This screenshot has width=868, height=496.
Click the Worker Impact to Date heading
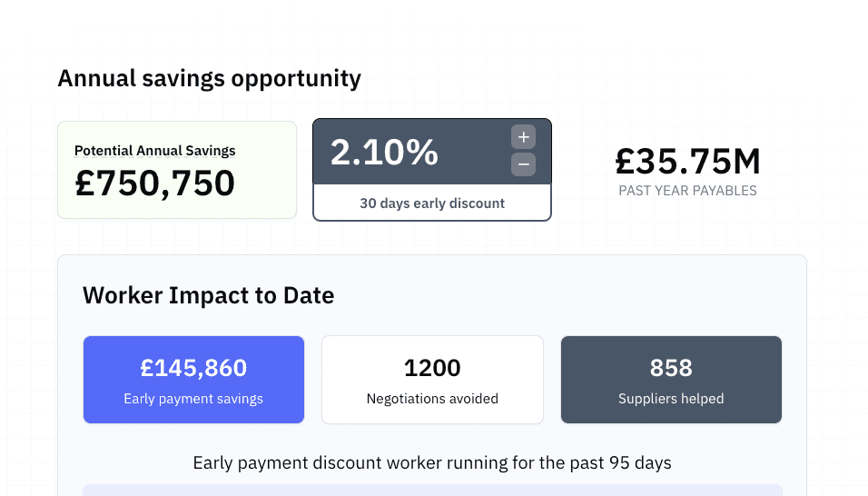(x=209, y=295)
